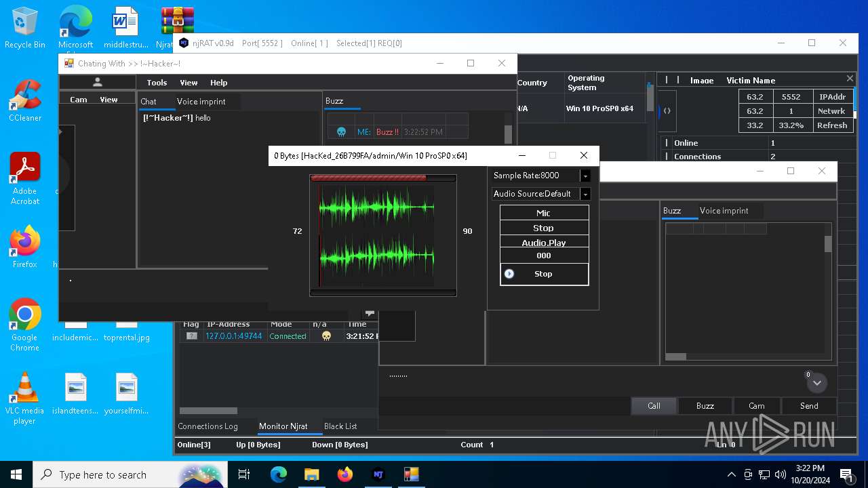Click the Buzz button in bottom row
The image size is (868, 488).
(705, 406)
